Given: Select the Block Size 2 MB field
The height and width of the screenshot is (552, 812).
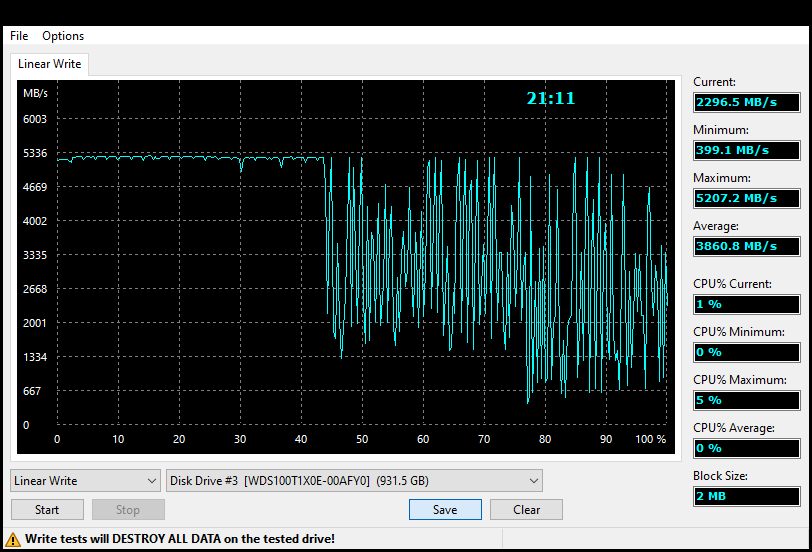Looking at the screenshot, I should (x=746, y=496).
